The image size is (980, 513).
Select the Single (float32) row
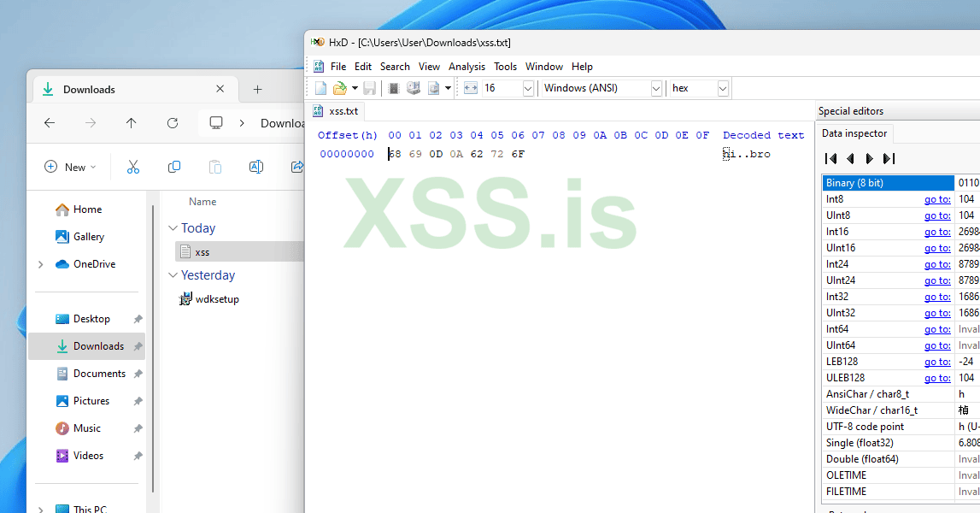901,443
